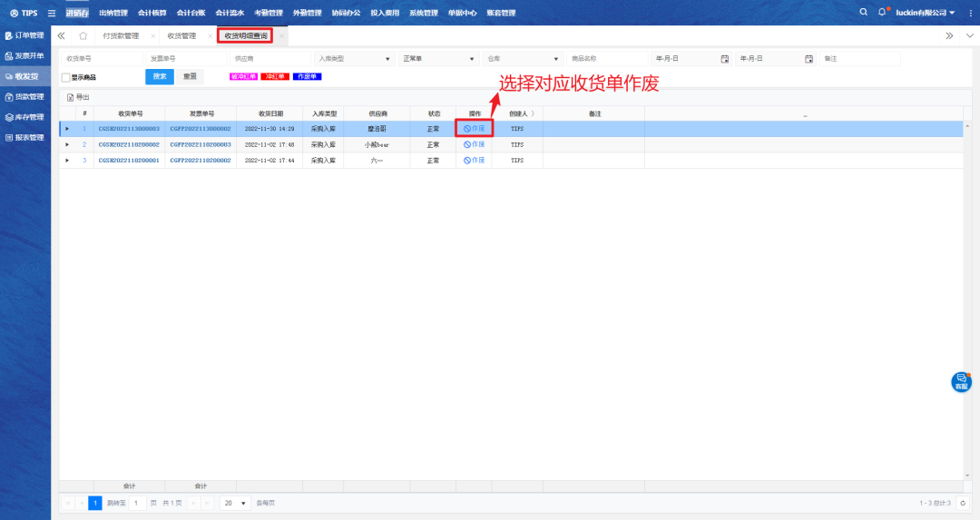Open the 正常单 status dropdown

click(x=439, y=59)
